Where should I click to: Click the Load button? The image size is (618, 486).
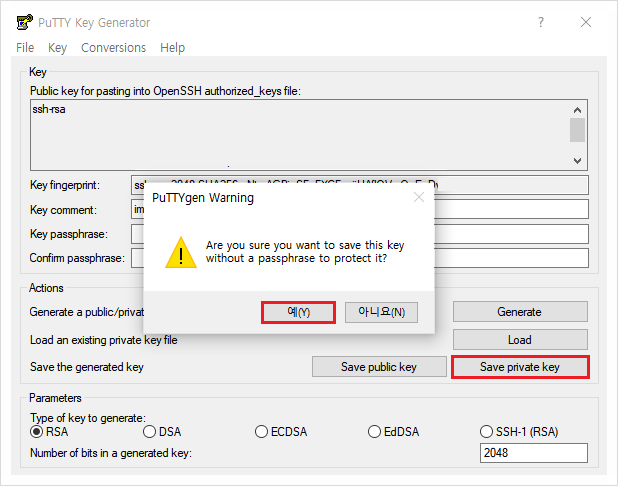point(520,339)
